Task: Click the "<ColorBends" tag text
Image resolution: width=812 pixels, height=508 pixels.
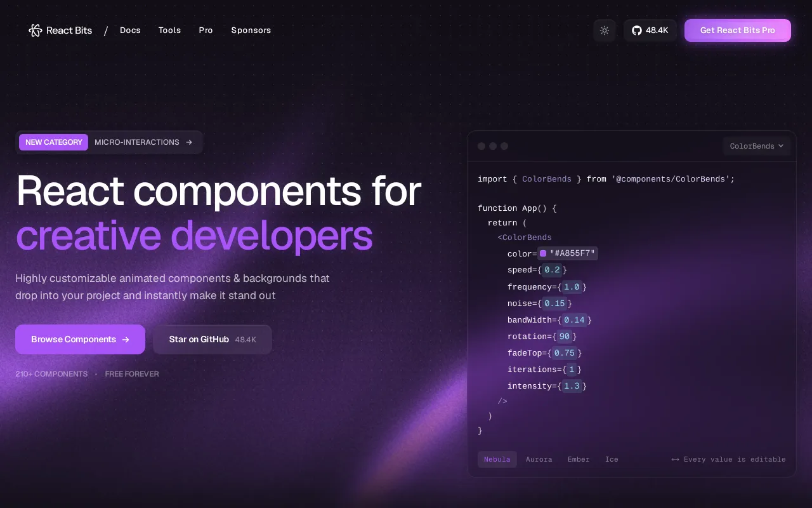Action: pyautogui.click(x=525, y=237)
